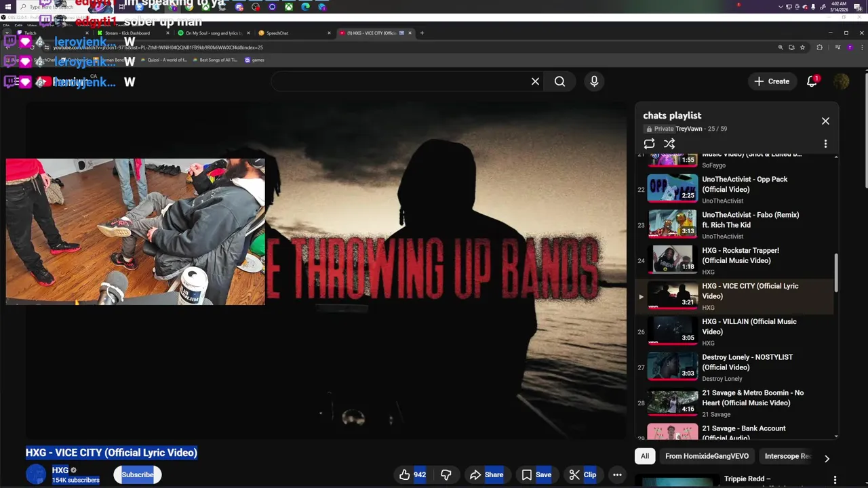Open the games bookmarks folder
868x488 pixels.
254,60
